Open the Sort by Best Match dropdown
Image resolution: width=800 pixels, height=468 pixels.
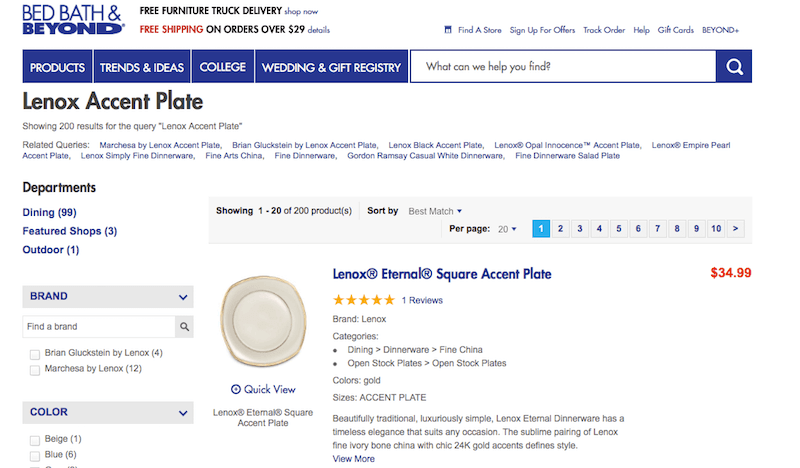435,211
